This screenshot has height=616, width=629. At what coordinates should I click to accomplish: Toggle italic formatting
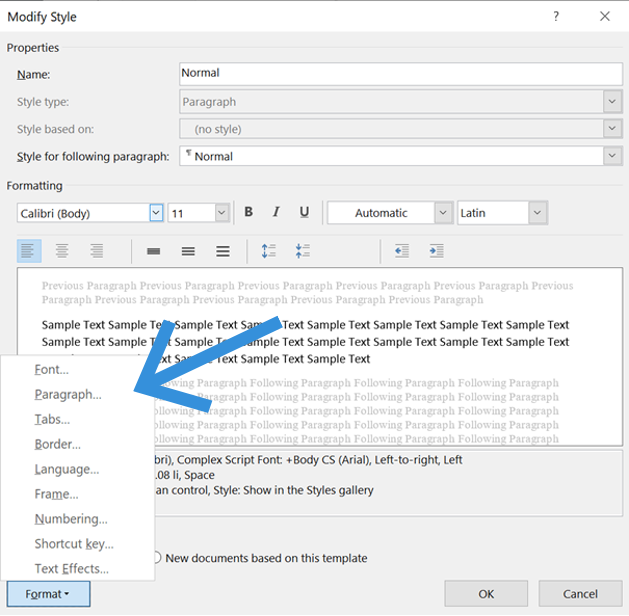click(x=276, y=213)
